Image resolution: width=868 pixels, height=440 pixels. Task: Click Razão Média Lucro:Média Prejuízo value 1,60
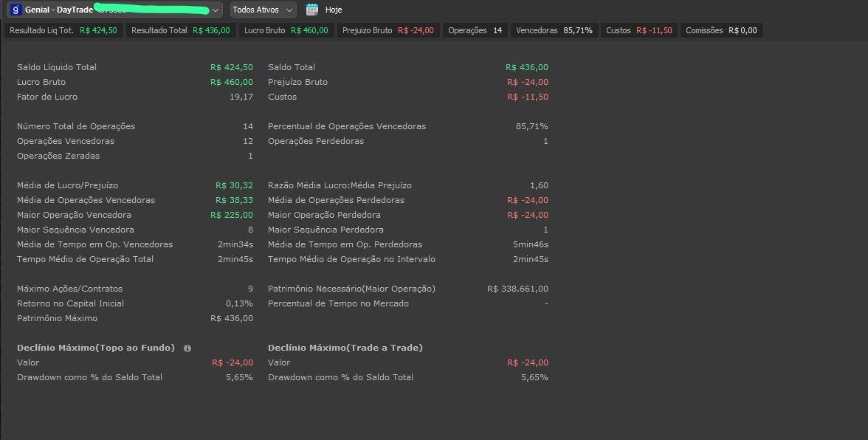(x=539, y=185)
